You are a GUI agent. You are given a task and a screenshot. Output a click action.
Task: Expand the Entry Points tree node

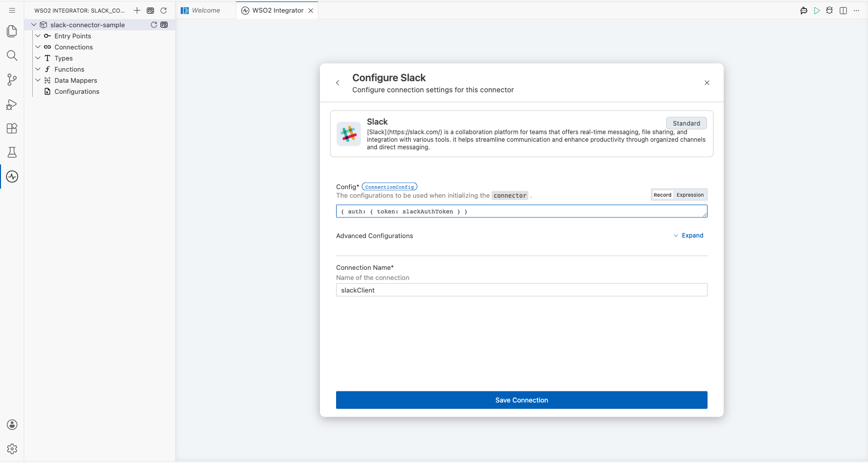click(x=38, y=36)
